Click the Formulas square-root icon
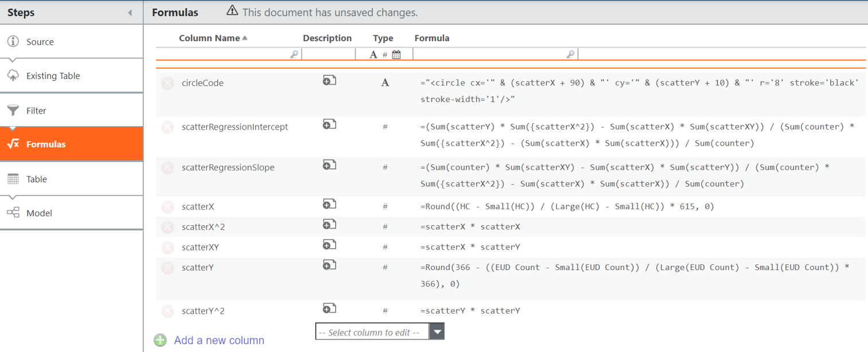868x352 pixels. point(13,144)
